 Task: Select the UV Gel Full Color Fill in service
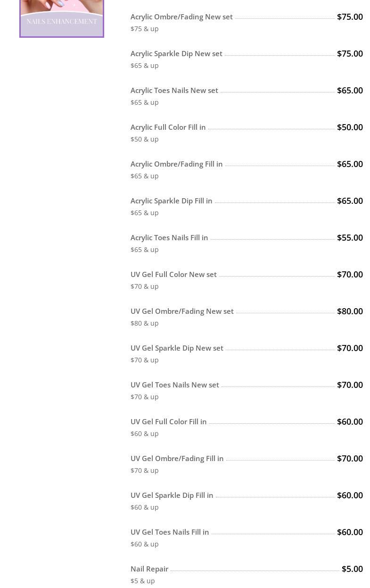coord(168,422)
